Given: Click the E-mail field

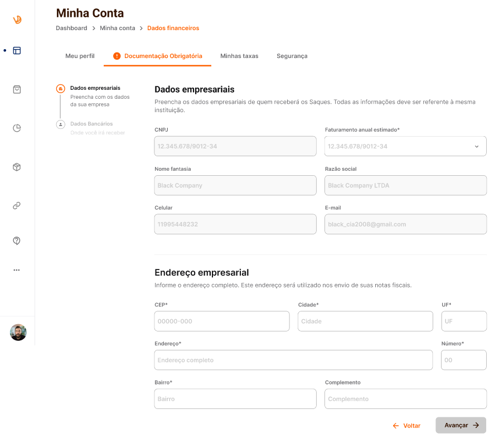Looking at the screenshot, I should (406, 224).
